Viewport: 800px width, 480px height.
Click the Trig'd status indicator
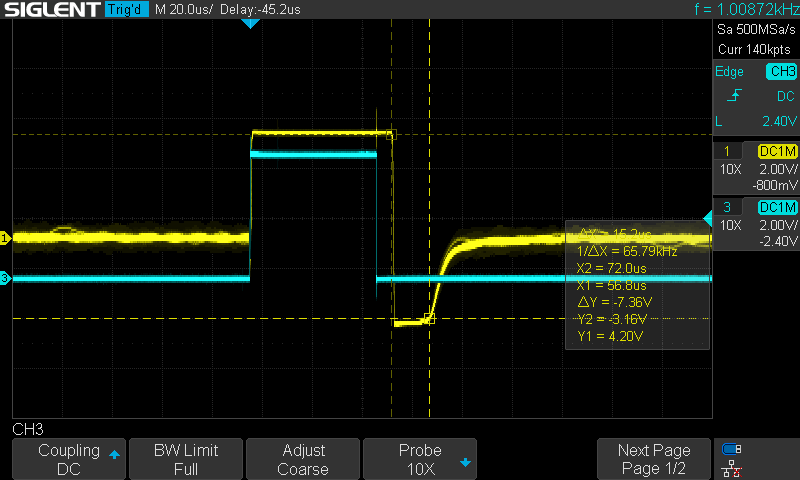[127, 9]
